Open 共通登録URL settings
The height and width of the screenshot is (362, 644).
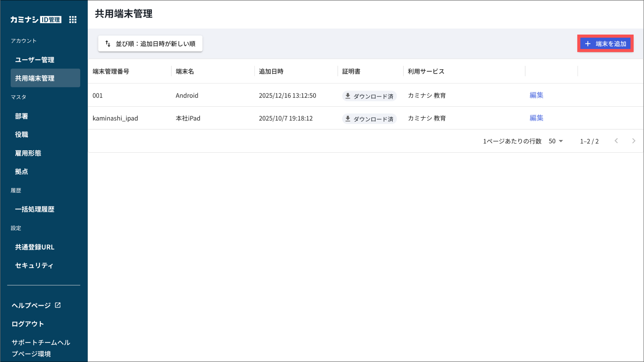pos(35,247)
